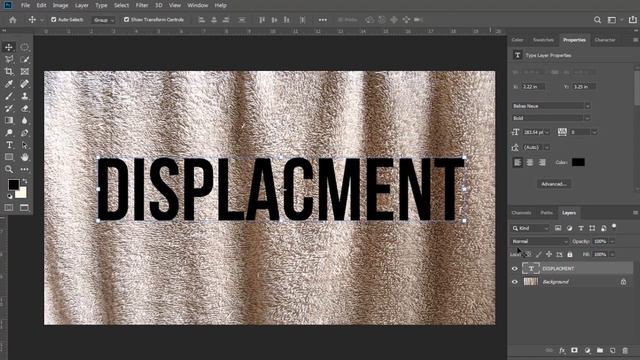Open more options ellipsis in options bar
Viewport: 640px width, 360px height.
click(x=322, y=20)
